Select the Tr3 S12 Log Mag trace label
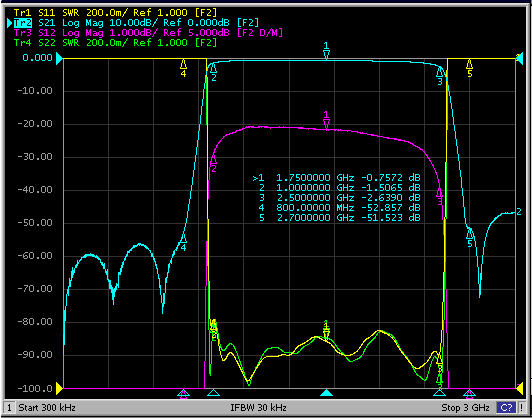This screenshot has height=418, width=532. tap(148, 33)
